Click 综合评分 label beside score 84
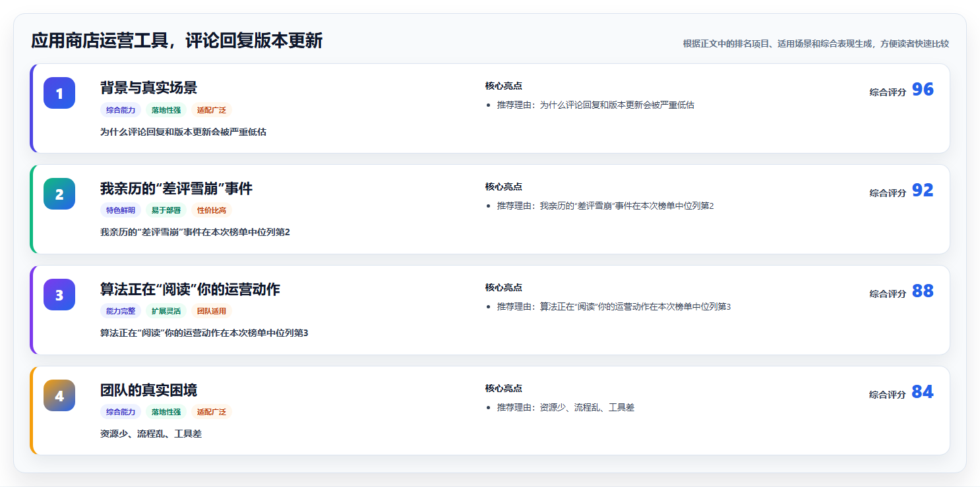980x487 pixels. tap(888, 395)
